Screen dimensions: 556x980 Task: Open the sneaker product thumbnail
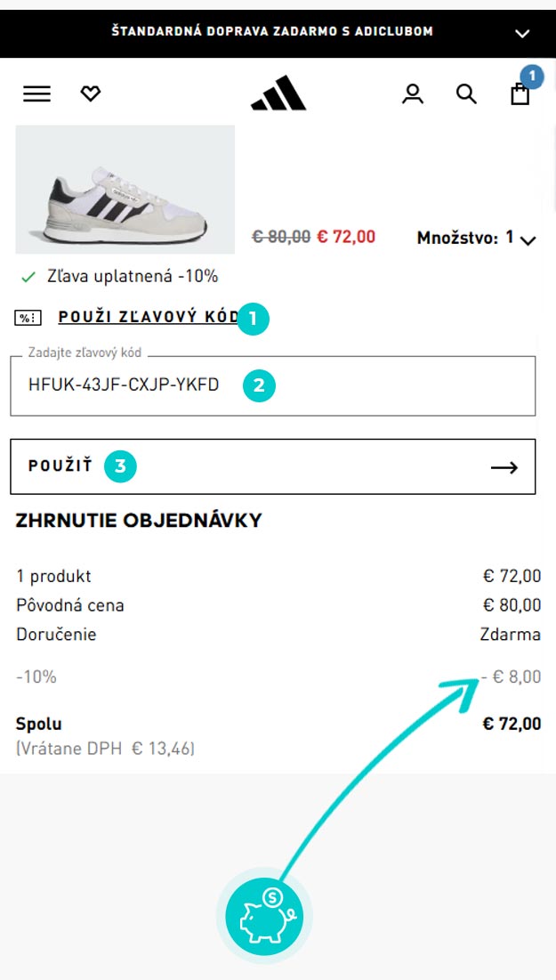click(125, 190)
